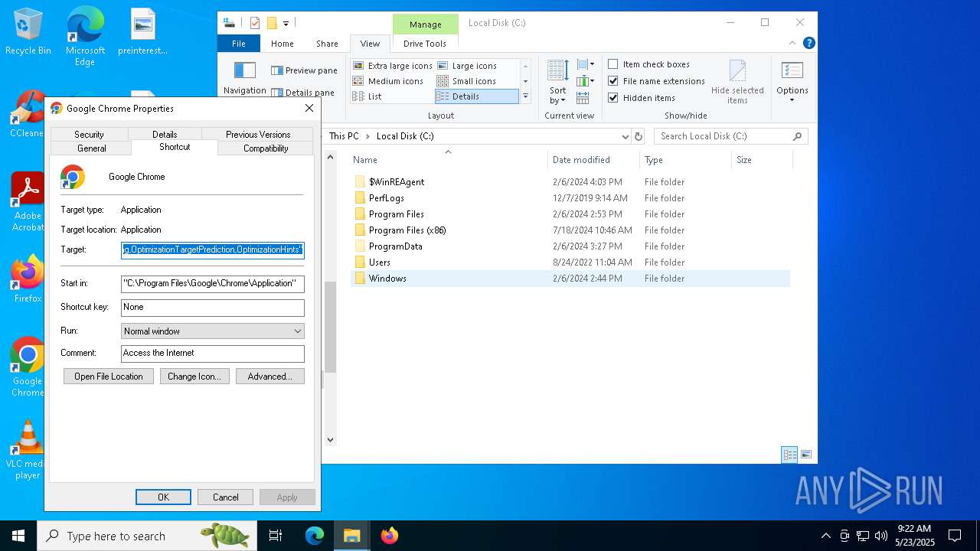Open the Sort by menu
This screenshot has width=980, height=551.
(x=558, y=82)
